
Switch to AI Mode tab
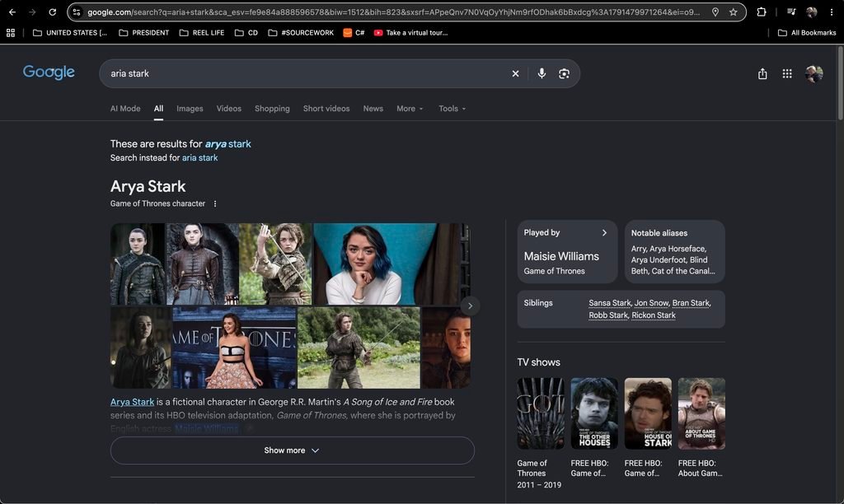coord(125,109)
